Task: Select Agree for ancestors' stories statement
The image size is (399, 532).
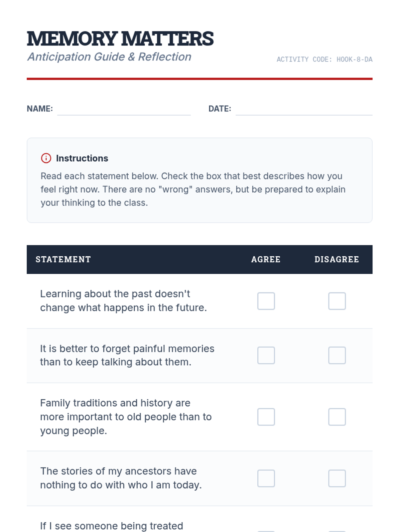Action: tap(266, 478)
